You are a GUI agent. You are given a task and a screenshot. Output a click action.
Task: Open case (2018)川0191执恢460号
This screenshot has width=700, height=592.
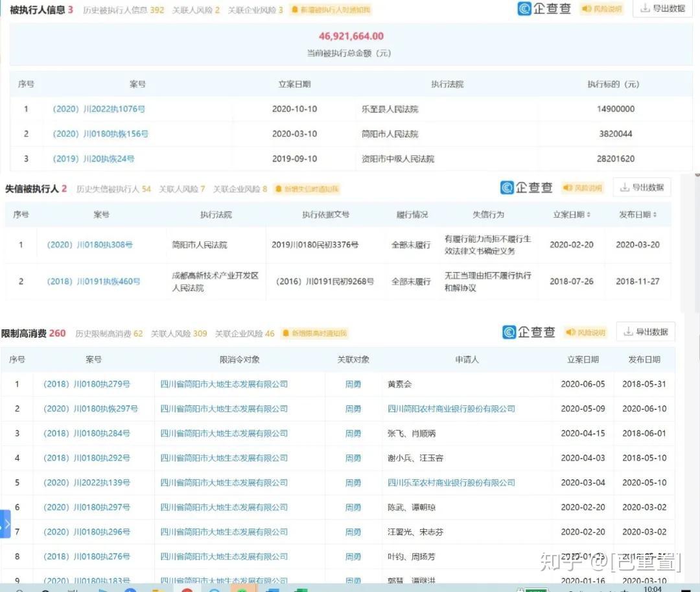93,281
